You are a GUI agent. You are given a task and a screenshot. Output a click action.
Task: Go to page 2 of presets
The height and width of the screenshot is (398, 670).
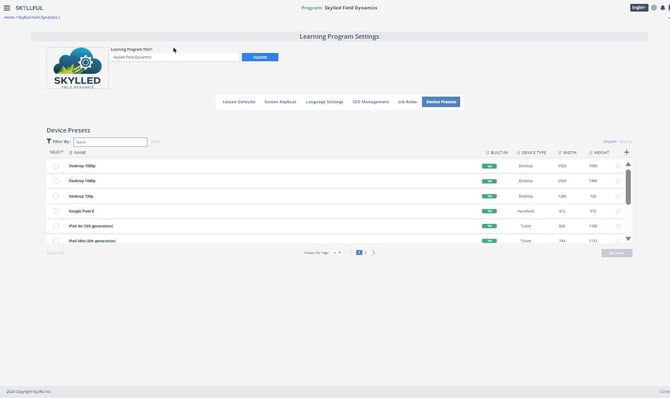click(366, 253)
